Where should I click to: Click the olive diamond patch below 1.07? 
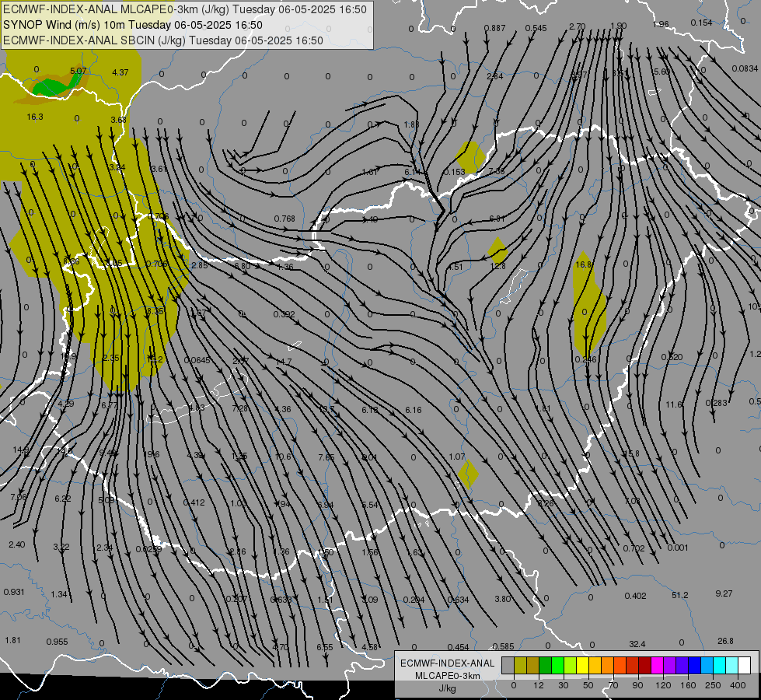469,474
